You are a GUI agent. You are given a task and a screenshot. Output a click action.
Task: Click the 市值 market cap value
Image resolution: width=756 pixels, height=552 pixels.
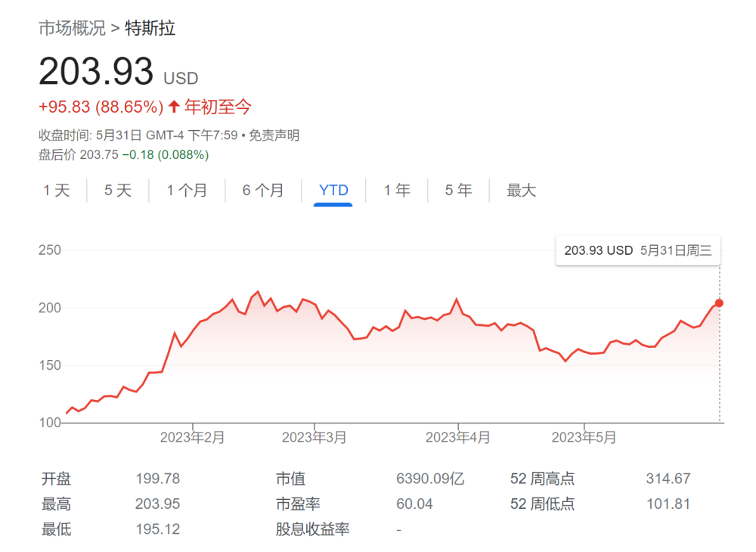[430, 479]
